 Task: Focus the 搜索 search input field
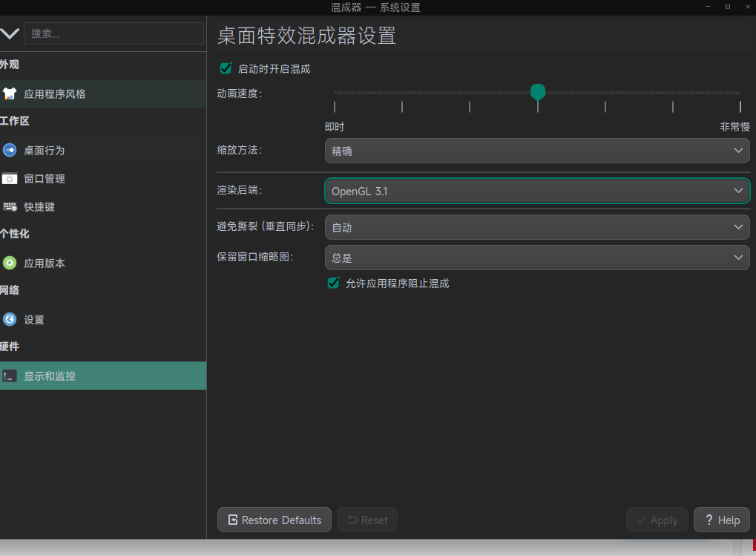[114, 33]
